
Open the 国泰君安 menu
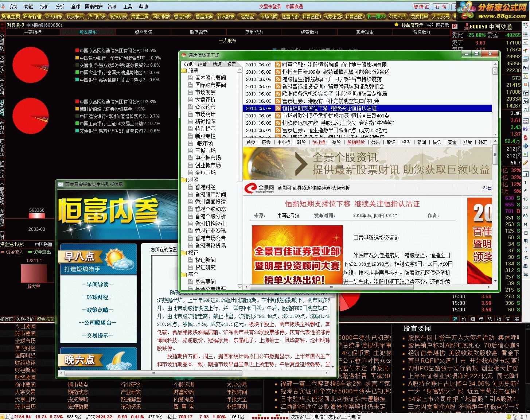click(94, 7)
